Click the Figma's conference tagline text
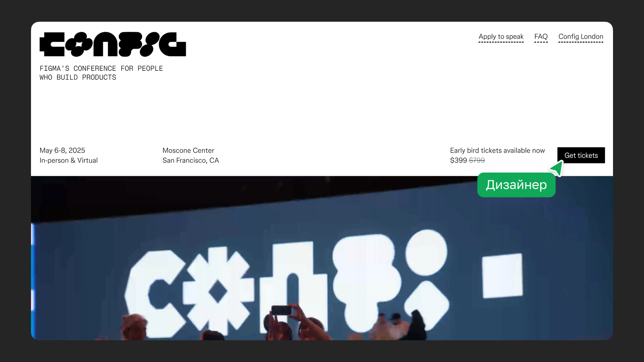This screenshot has width=644, height=362. coord(101,73)
